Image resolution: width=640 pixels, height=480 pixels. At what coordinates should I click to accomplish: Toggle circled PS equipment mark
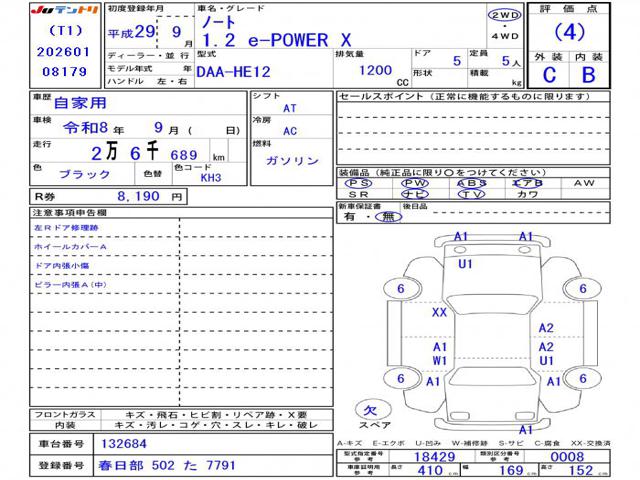pyautogui.click(x=358, y=183)
